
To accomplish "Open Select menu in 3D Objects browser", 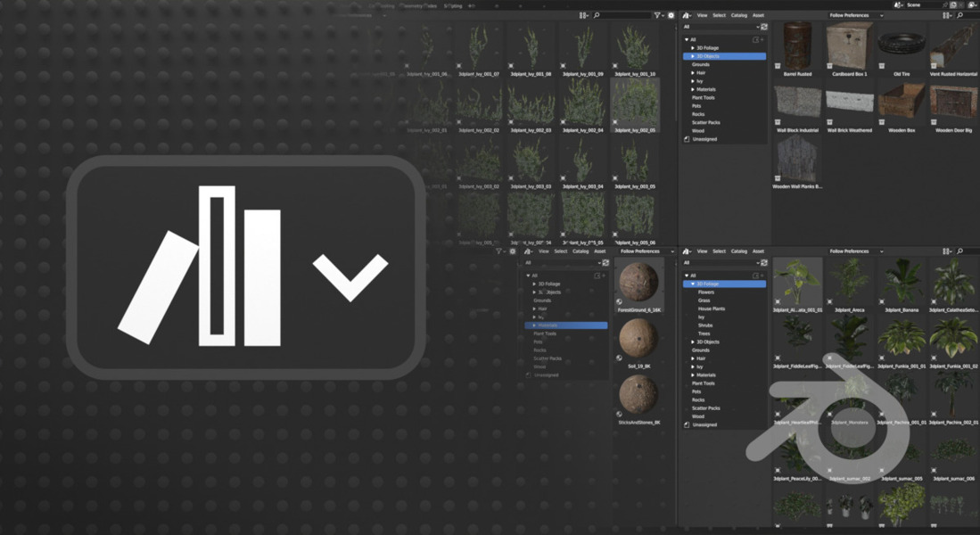I will pos(720,15).
